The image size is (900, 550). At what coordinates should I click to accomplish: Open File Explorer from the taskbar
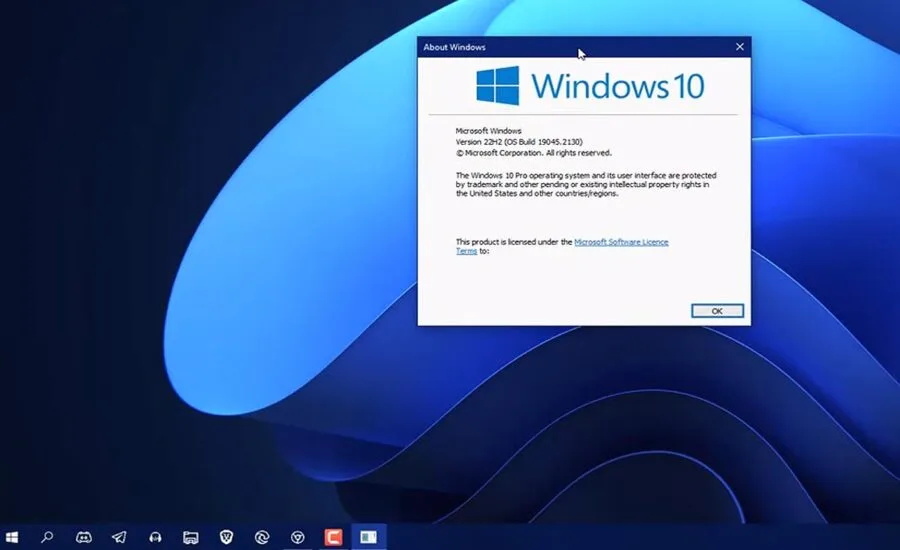point(191,537)
